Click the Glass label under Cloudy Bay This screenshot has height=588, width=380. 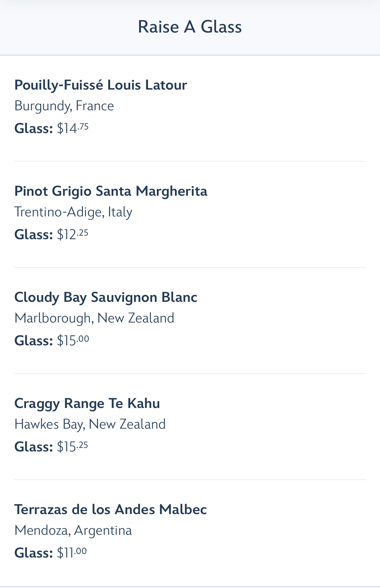(x=33, y=341)
